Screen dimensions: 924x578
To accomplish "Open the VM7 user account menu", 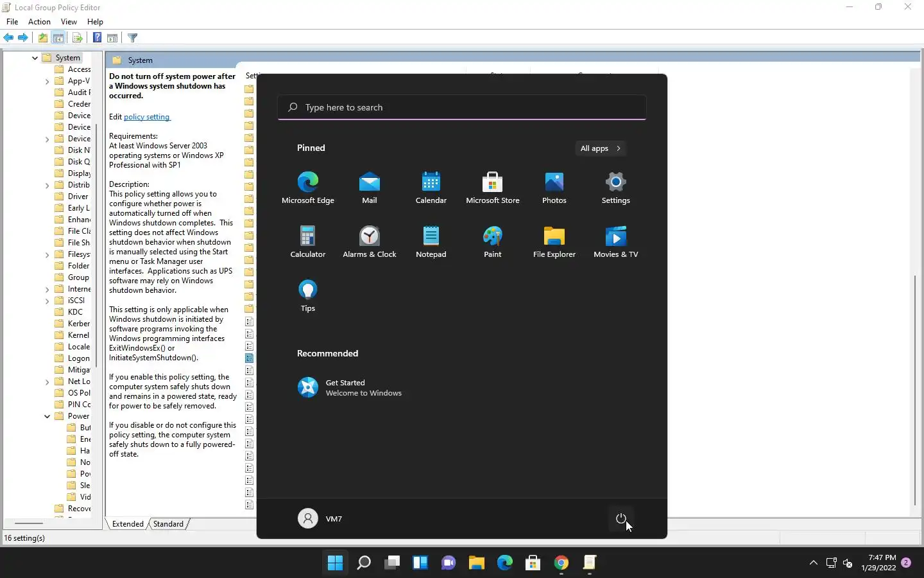I will click(x=320, y=518).
